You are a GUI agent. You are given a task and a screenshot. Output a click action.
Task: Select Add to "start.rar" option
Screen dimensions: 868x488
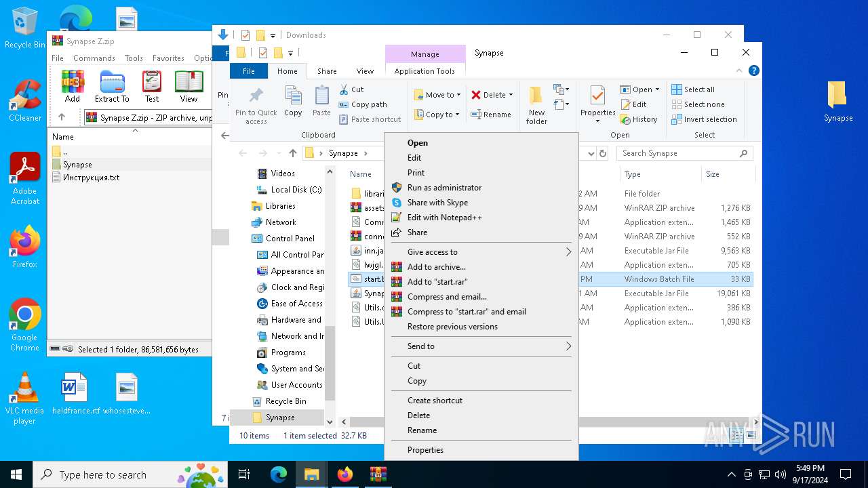[481, 282]
